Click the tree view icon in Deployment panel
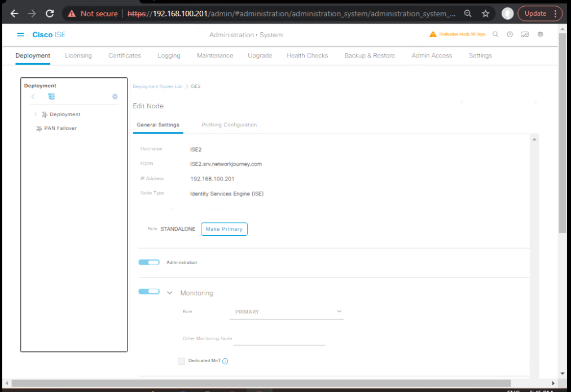Image resolution: width=571 pixels, height=392 pixels. tap(51, 96)
